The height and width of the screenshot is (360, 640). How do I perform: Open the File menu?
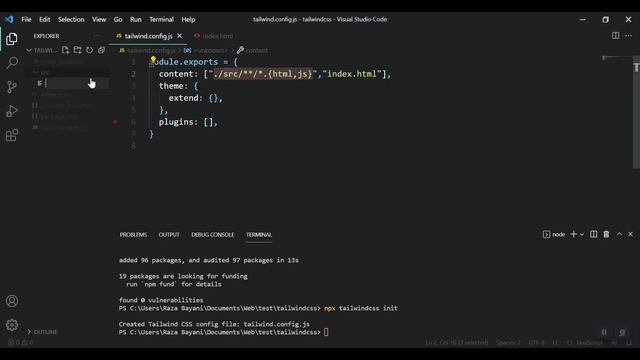[26, 19]
